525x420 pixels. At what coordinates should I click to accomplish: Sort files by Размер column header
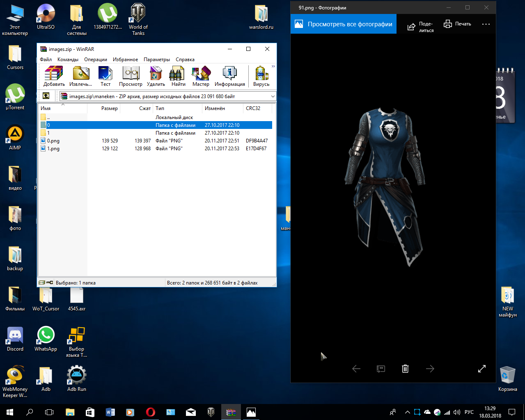point(109,108)
